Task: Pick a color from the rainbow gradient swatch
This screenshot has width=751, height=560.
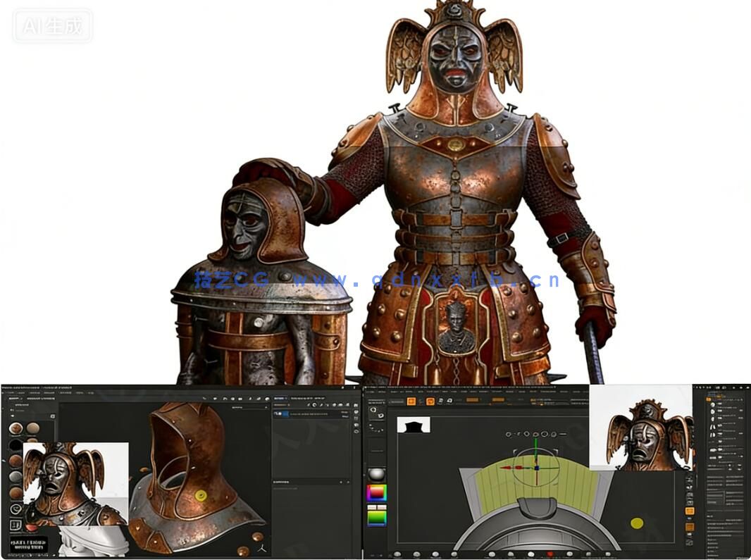Action: click(376, 492)
